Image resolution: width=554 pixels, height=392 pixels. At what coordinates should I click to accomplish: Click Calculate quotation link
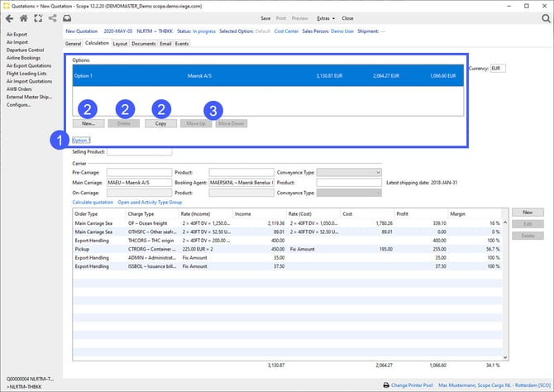pos(93,202)
